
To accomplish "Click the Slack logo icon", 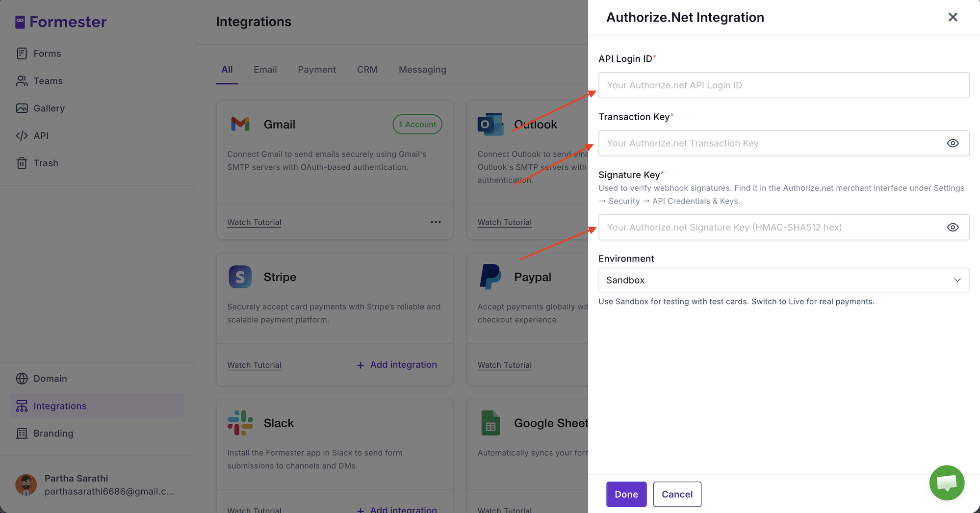I will 240,423.
